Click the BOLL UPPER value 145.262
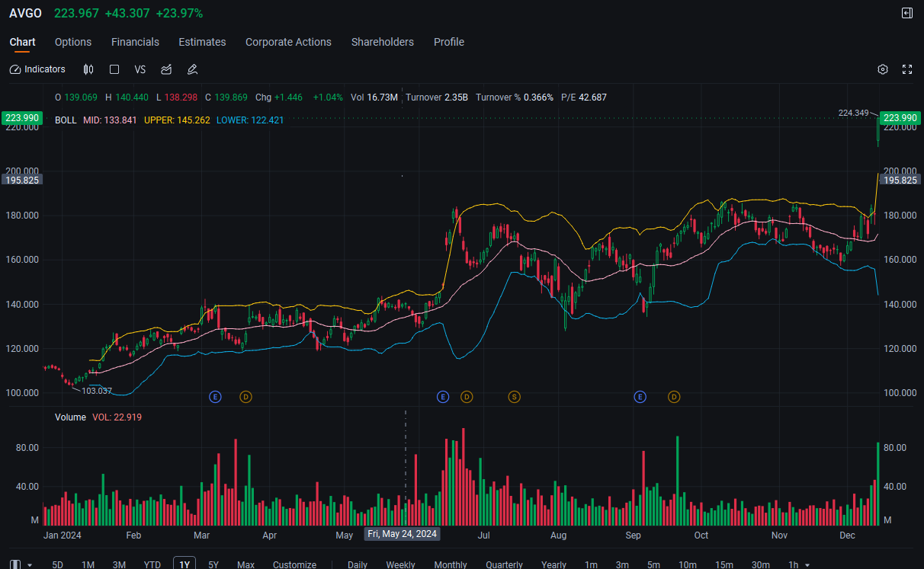This screenshot has width=924, height=569. [x=193, y=120]
